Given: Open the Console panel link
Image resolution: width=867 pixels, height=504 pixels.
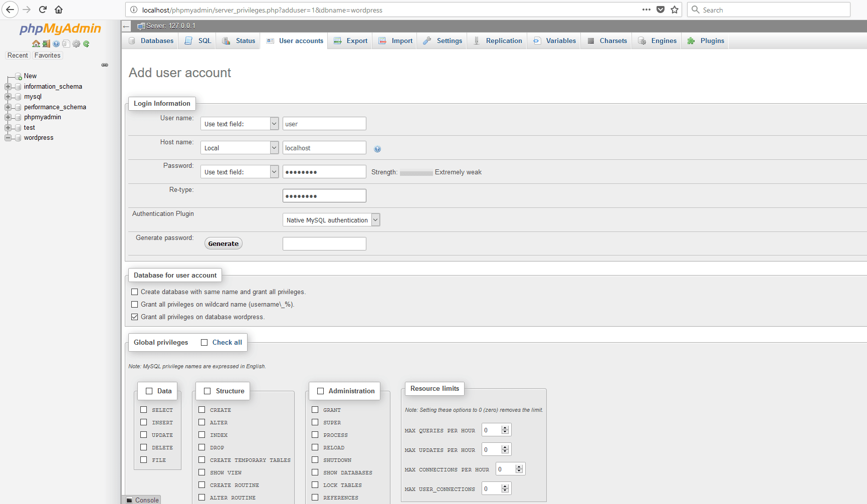Looking at the screenshot, I should (146, 500).
